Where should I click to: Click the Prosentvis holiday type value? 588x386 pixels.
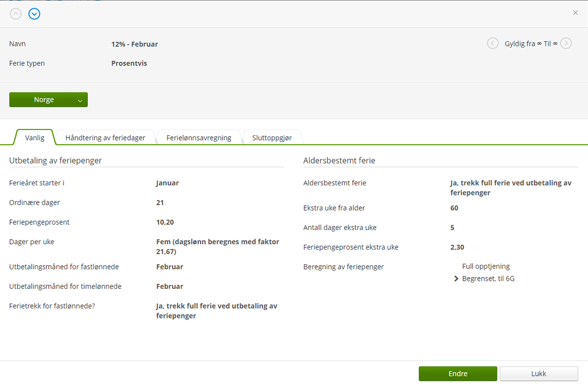(129, 64)
